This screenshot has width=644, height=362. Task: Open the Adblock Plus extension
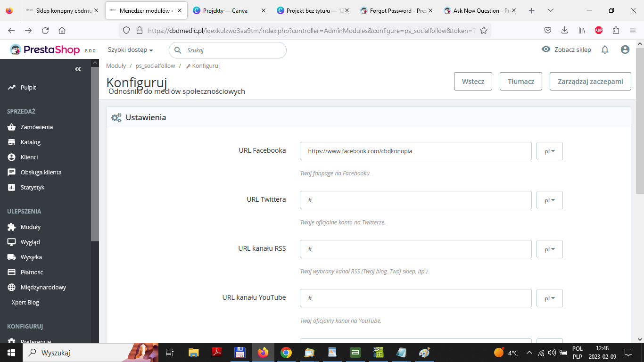tap(599, 30)
